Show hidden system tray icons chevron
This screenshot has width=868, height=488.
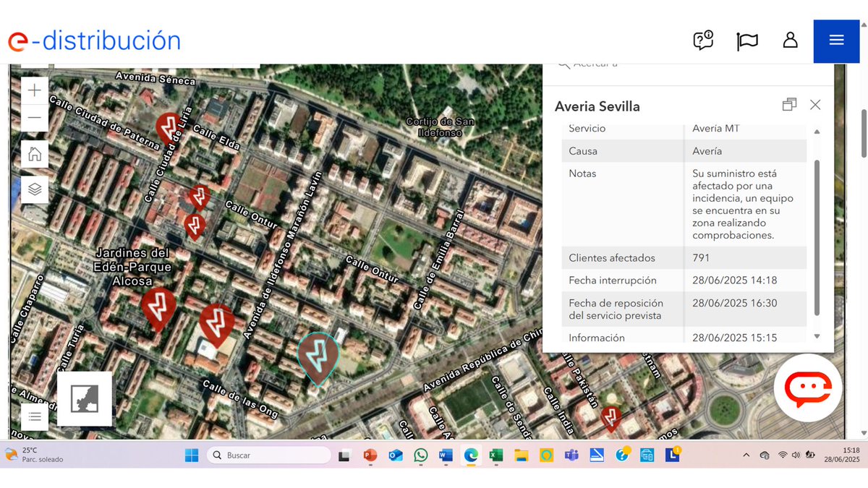746,455
